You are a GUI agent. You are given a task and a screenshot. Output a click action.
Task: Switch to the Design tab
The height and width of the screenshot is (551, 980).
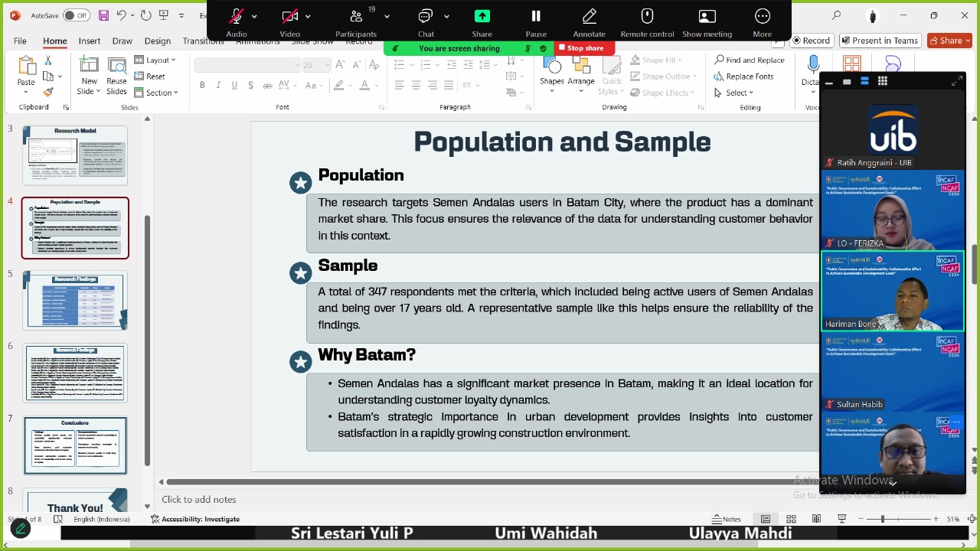point(157,41)
